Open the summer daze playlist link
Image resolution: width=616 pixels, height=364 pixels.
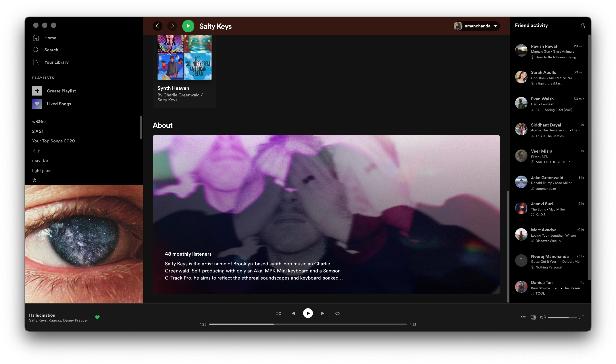pyautogui.click(x=545, y=189)
